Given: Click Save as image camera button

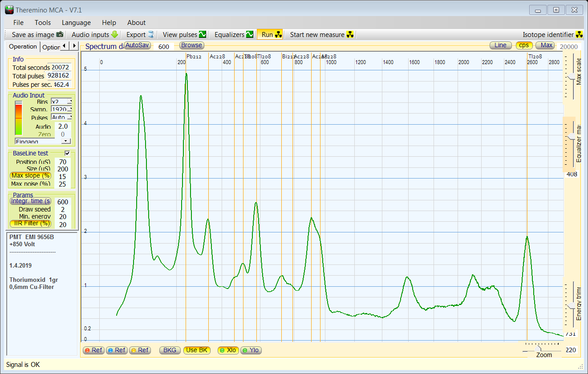Looking at the screenshot, I should coord(37,35).
